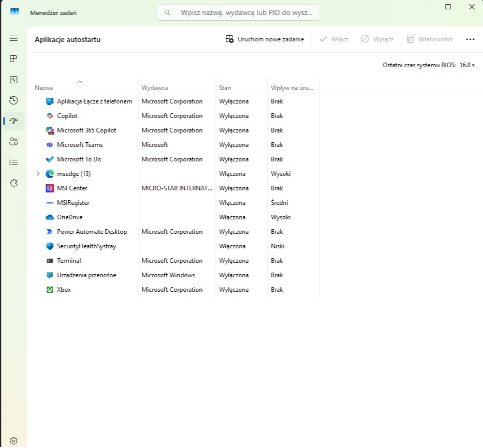Select the Microsoft Teams row name

(80, 145)
